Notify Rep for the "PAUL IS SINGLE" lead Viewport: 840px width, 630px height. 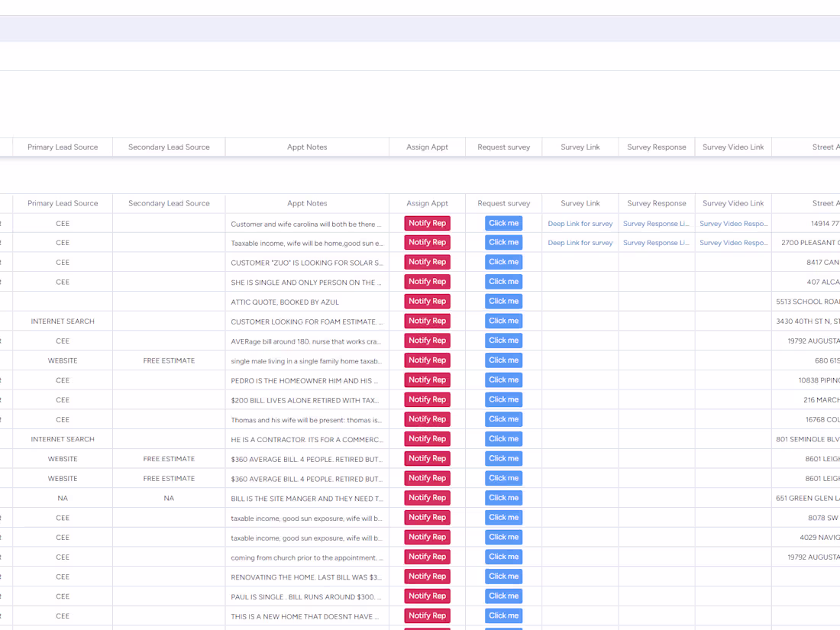point(427,596)
